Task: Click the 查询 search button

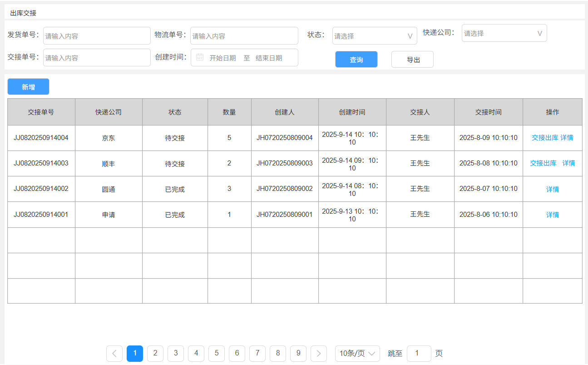Action: coord(356,60)
